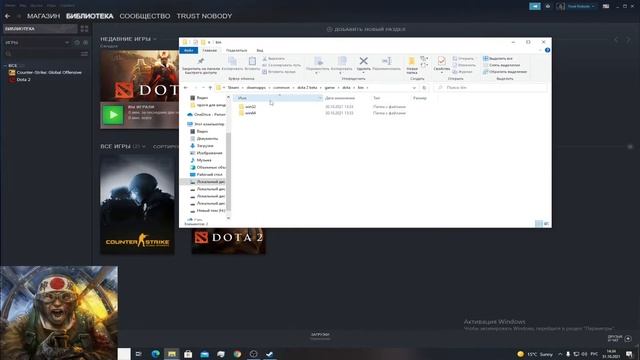Screen dimensions: 640x360
Task: Click Выделить все in ribbon
Action: (498, 59)
